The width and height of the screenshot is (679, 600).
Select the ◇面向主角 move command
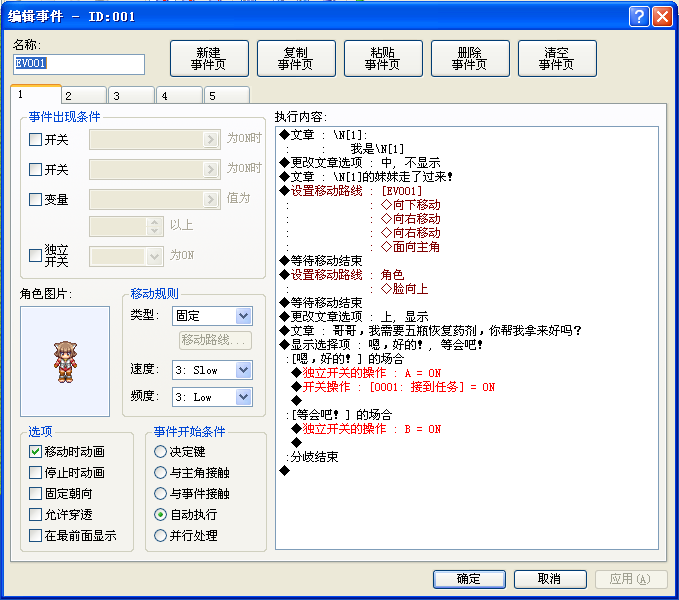pos(411,247)
